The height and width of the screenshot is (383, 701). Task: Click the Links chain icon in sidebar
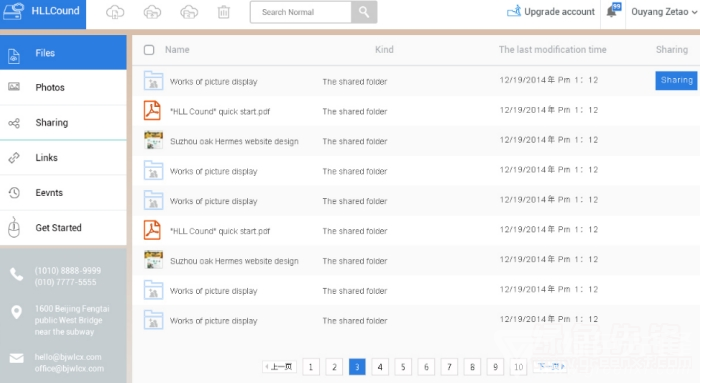pos(14,157)
